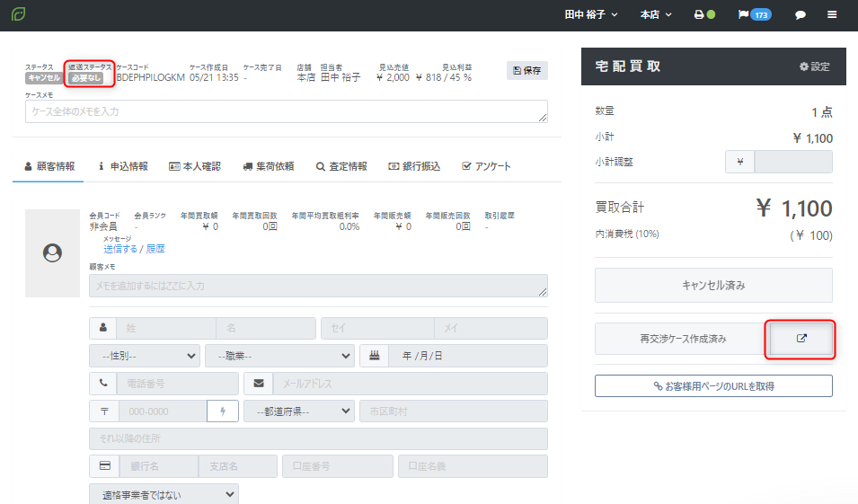Click the ケースメモ text input field

click(286, 111)
